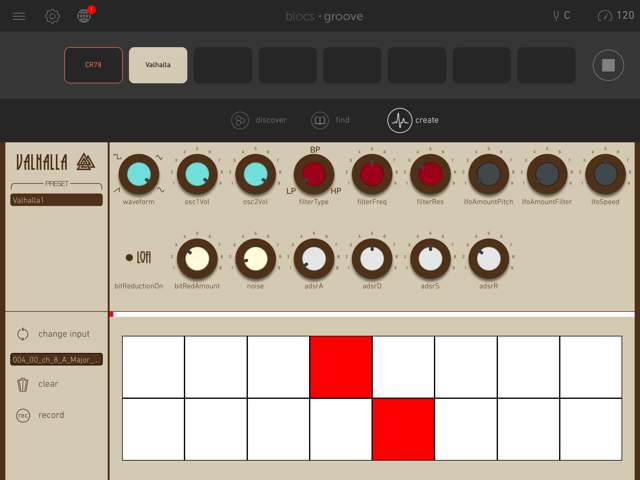Toggle the red pad in bottom row

tap(403, 429)
